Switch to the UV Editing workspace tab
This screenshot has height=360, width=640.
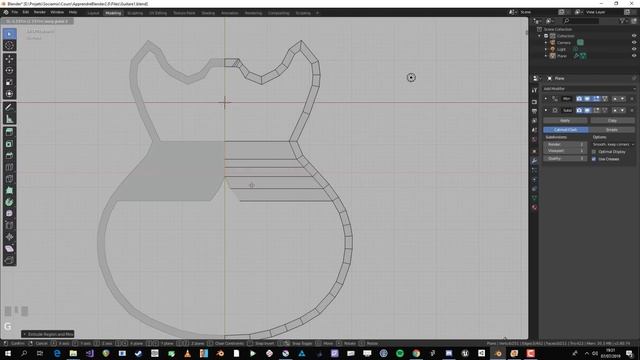(x=158, y=13)
